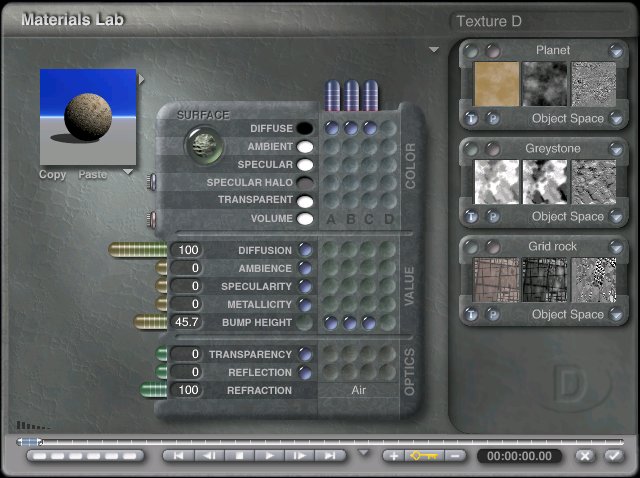Toggle Bump Height channel B dot
The image size is (640, 478).
(350, 323)
